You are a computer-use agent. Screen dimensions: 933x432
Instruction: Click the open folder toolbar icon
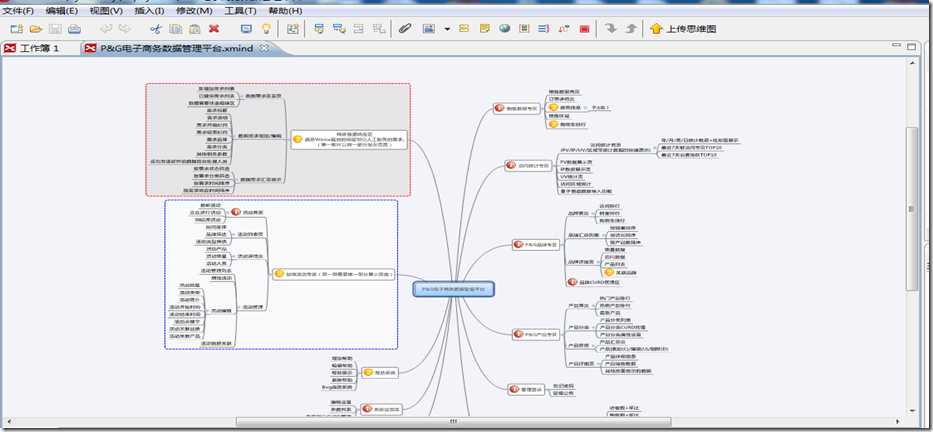(x=36, y=29)
